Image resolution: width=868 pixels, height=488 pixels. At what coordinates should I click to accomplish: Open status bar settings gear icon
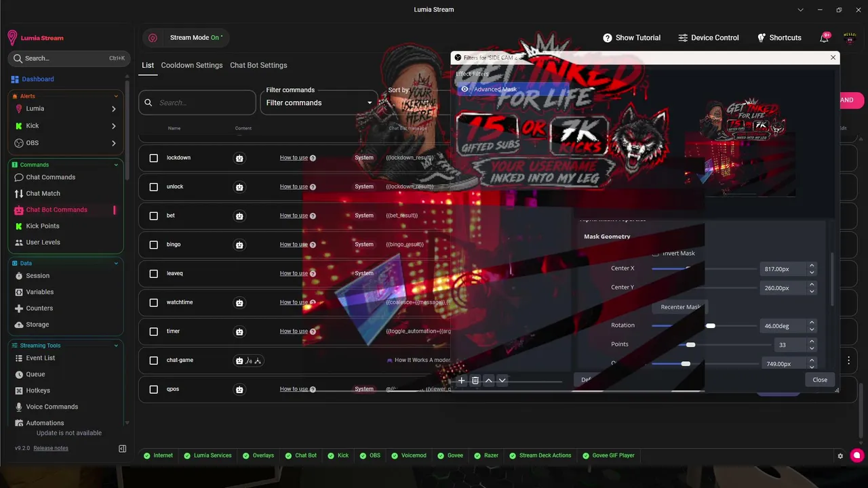(841, 456)
